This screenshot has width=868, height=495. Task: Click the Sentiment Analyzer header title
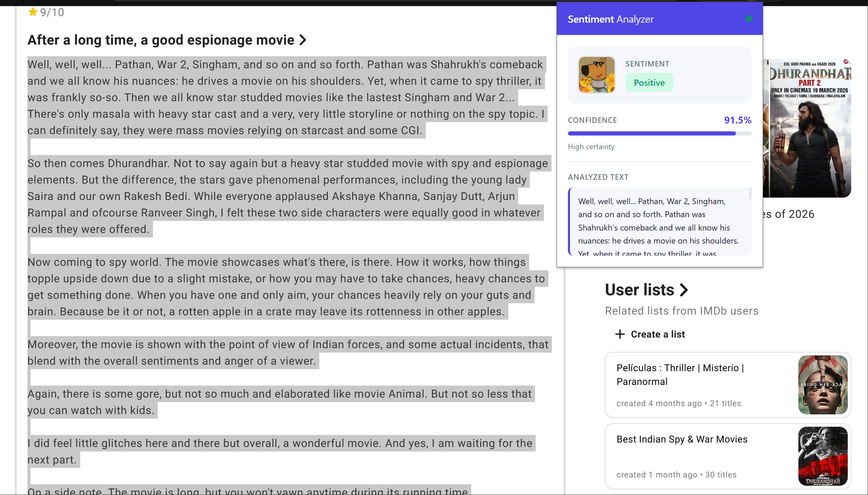click(610, 19)
